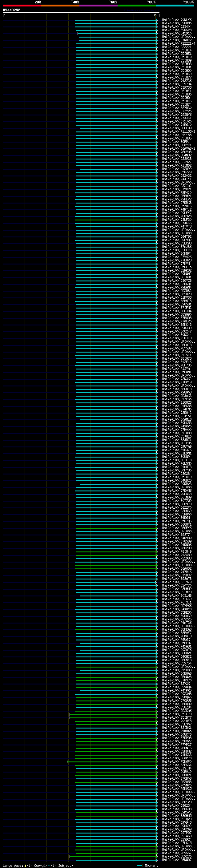The image size is (197, 868).
Task: Select the UniRef100_C9T468 label
Action: click(177, 836)
